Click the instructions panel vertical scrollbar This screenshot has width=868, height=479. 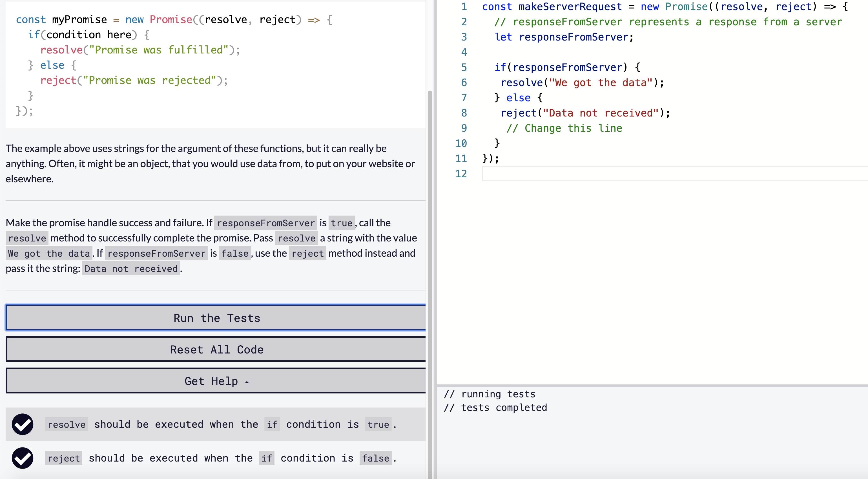tap(429, 269)
